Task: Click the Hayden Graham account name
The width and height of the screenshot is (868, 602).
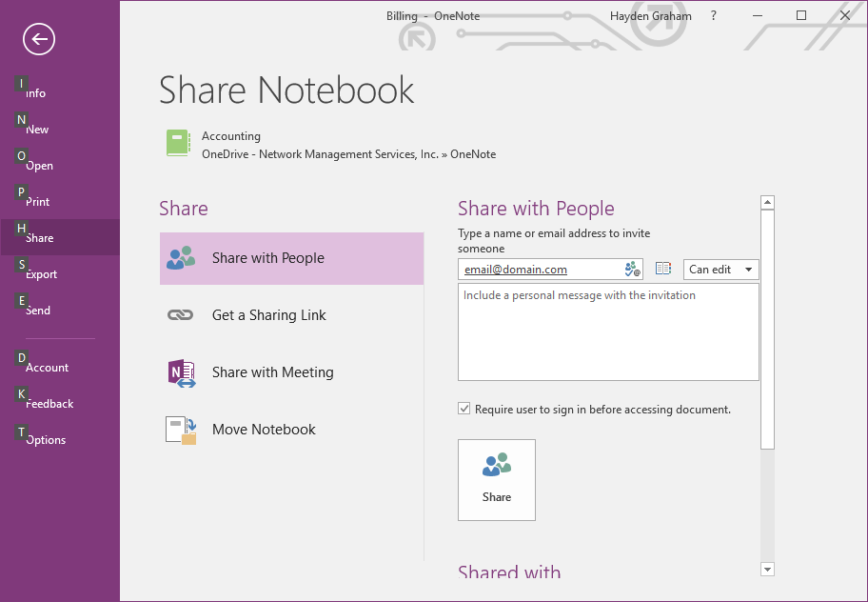Action: 650,16
